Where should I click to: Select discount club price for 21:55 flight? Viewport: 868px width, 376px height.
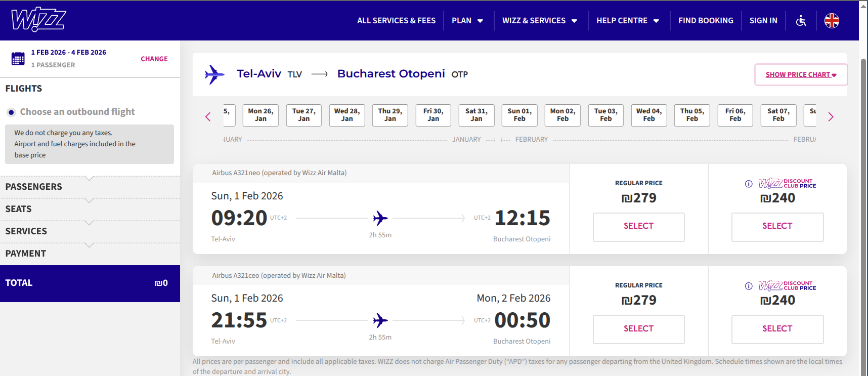(x=777, y=329)
